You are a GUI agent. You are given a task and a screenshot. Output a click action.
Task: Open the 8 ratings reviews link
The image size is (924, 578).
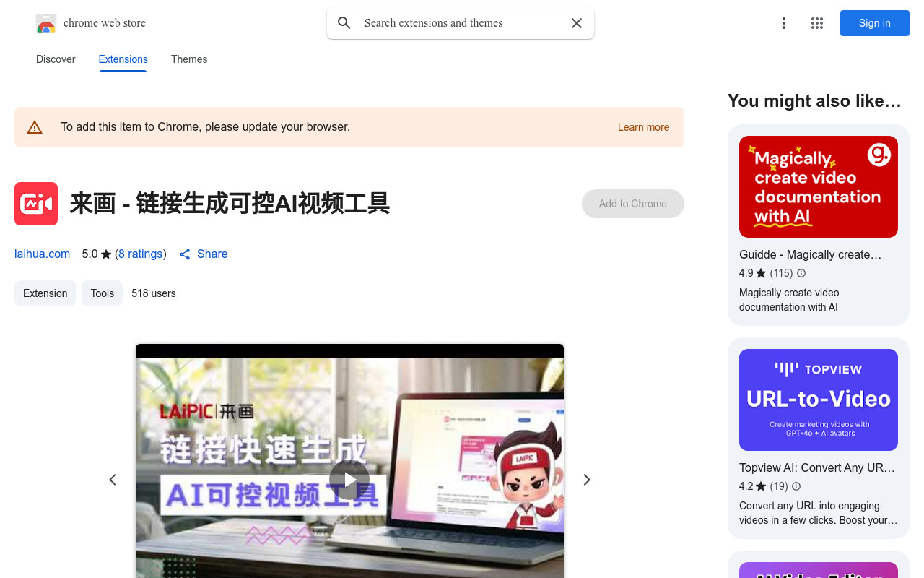pos(141,254)
